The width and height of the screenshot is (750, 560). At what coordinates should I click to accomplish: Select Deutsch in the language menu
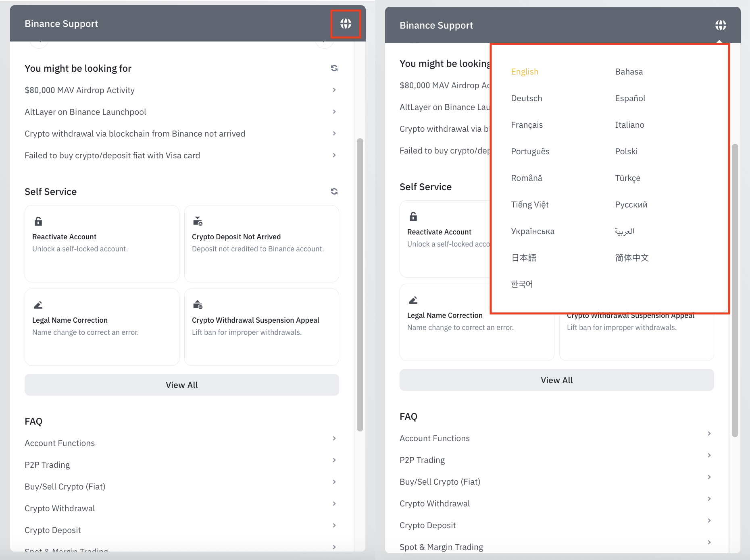(526, 98)
